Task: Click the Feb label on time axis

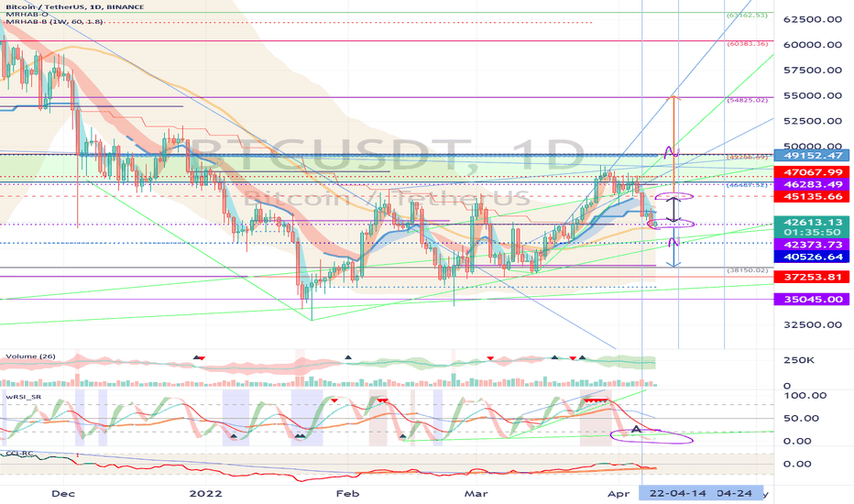Action: tap(347, 494)
